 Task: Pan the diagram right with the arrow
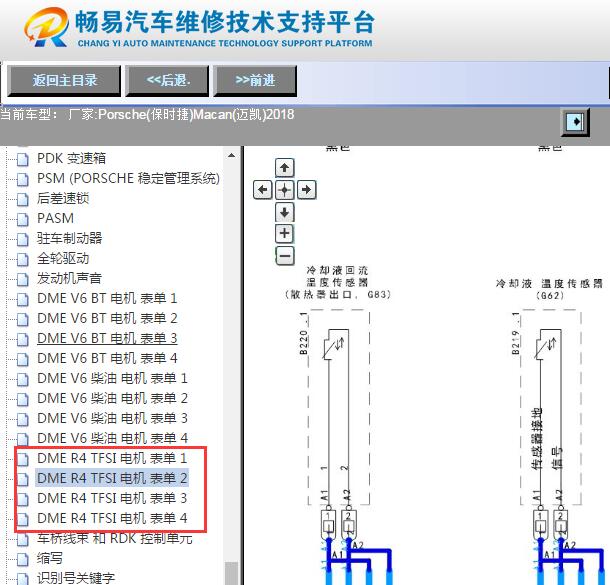pyautogui.click(x=307, y=190)
